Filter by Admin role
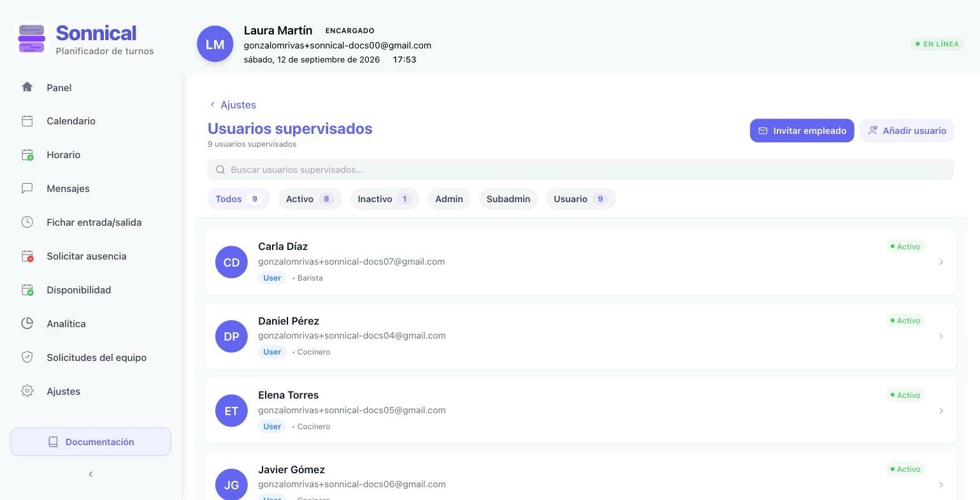 [449, 199]
